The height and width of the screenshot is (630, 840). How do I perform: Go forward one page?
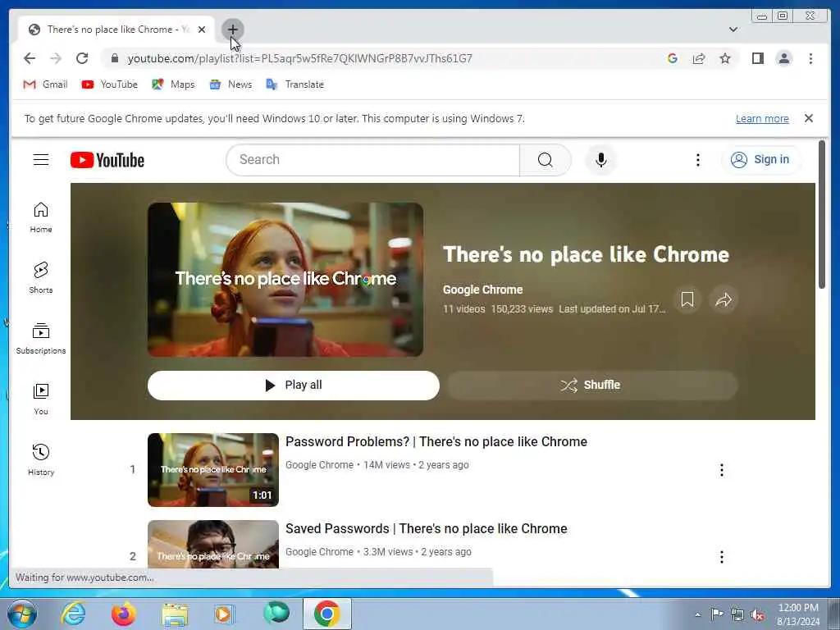click(56, 58)
